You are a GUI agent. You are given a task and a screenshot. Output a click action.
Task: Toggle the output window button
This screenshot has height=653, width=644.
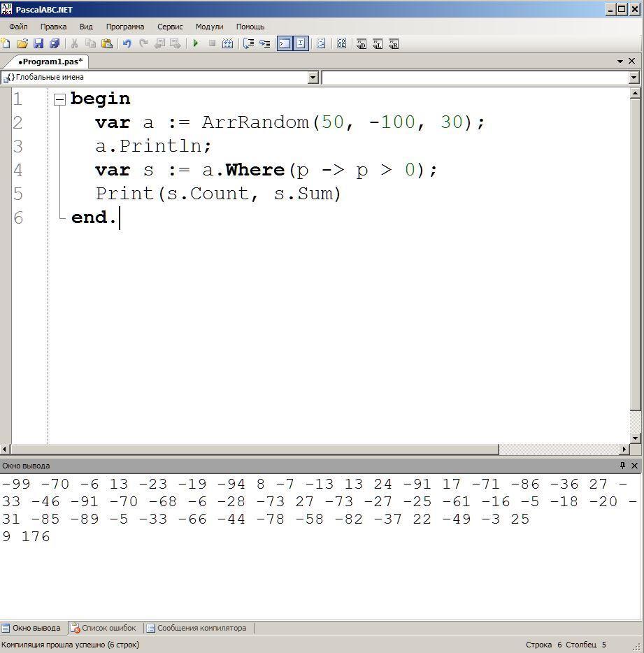pyautogui.click(x=285, y=43)
